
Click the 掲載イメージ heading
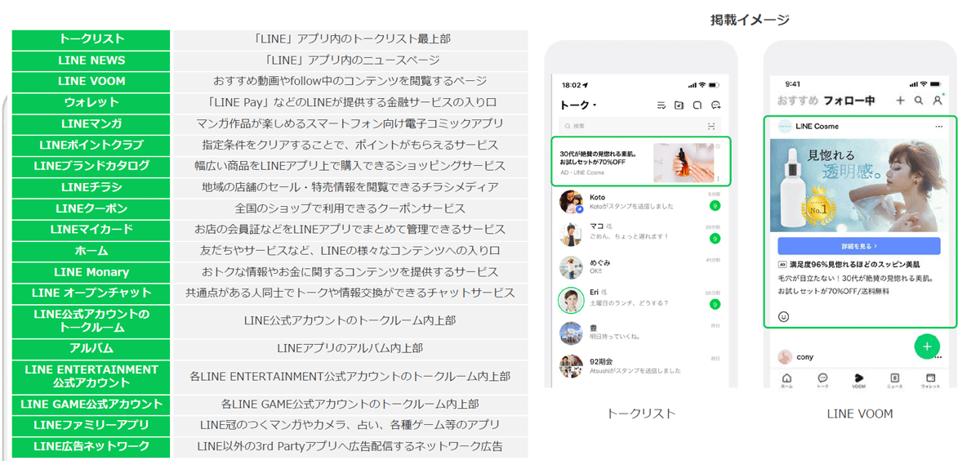[x=750, y=20]
